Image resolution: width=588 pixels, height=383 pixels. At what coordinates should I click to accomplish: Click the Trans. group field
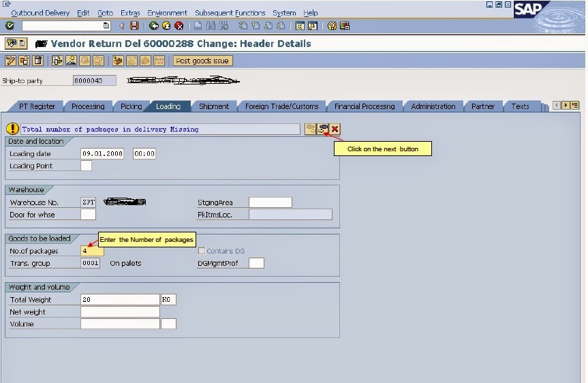[91, 263]
